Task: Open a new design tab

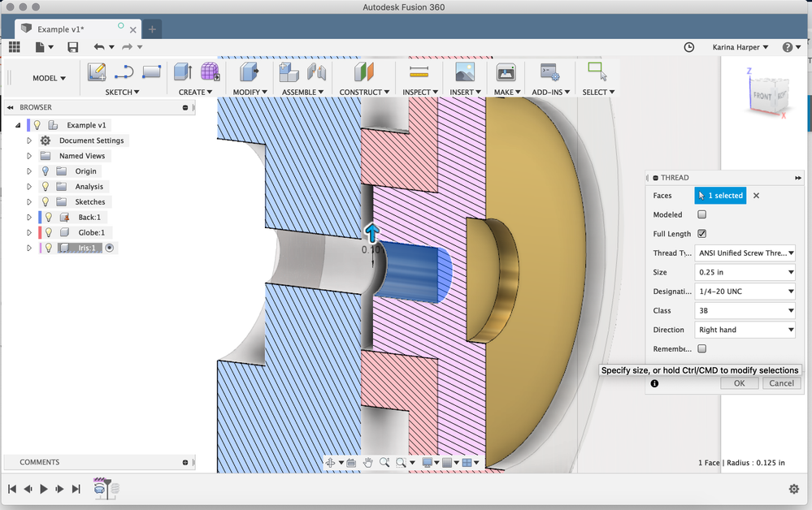Action: point(152,29)
